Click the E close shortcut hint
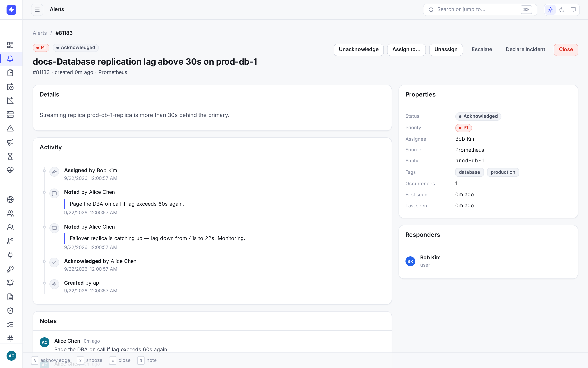 [x=120, y=360]
